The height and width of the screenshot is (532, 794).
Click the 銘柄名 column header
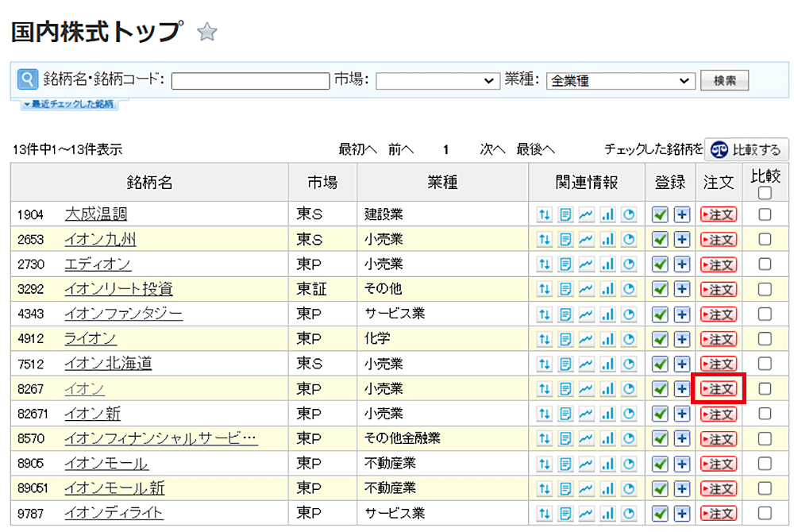149,182
